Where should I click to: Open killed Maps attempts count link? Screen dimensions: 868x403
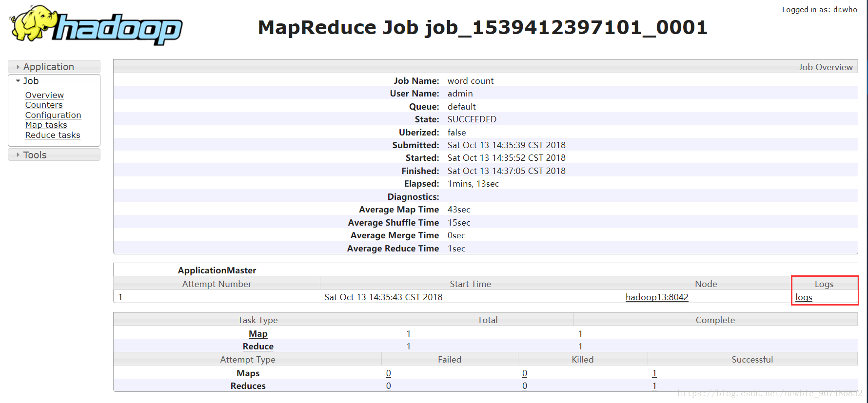(x=525, y=373)
